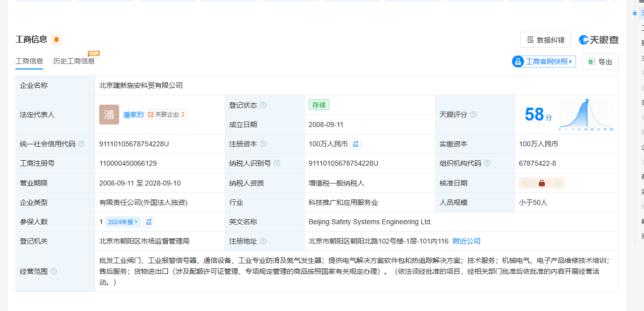Click the 数据纠错 button
The height and width of the screenshot is (311, 644).
coord(545,40)
